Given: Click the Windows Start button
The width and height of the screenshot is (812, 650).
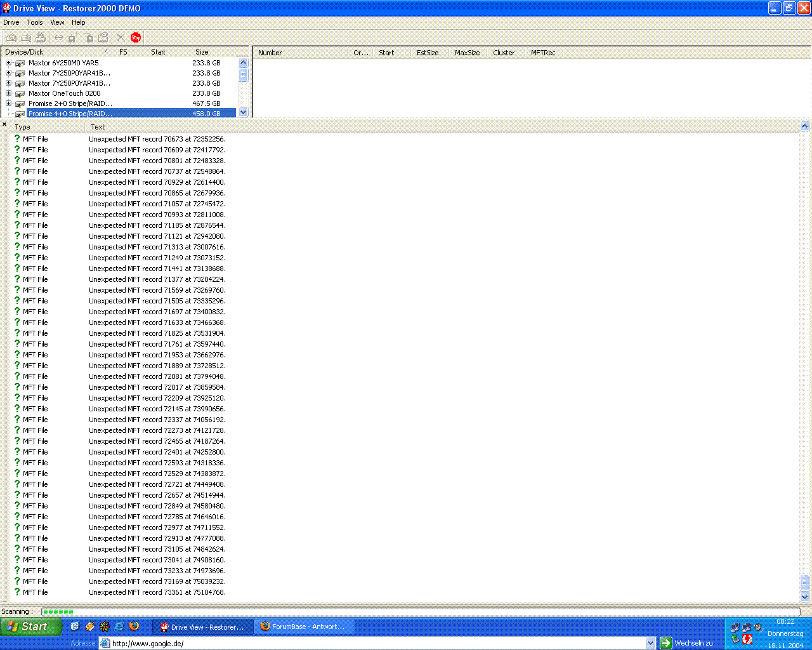Looking at the screenshot, I should tap(31, 627).
